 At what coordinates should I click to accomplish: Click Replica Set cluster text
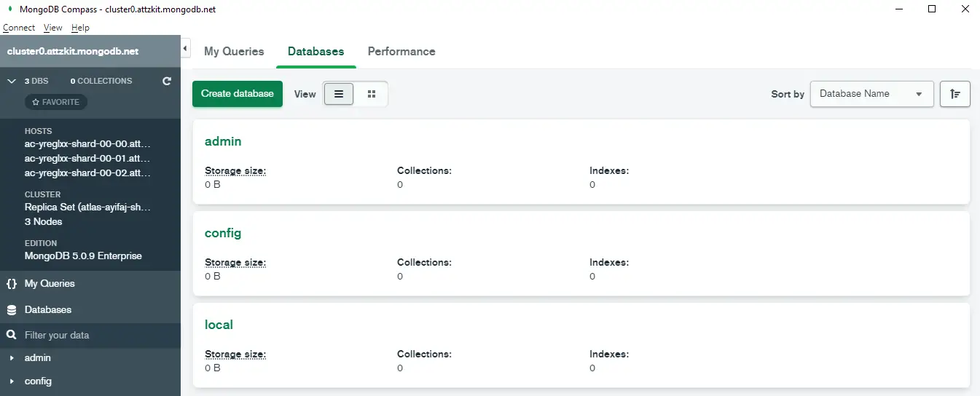tap(87, 207)
